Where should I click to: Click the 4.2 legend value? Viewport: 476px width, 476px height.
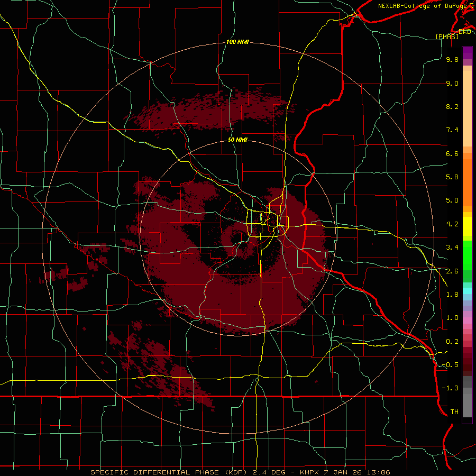[452, 224]
